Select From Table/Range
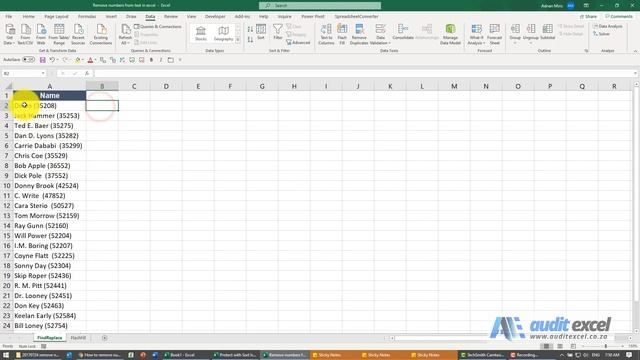 [x=59, y=34]
